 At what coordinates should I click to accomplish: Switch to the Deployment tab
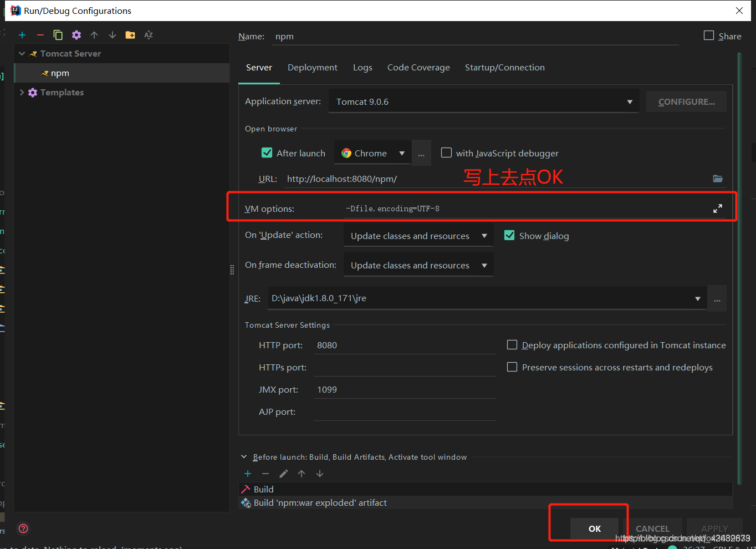click(313, 68)
